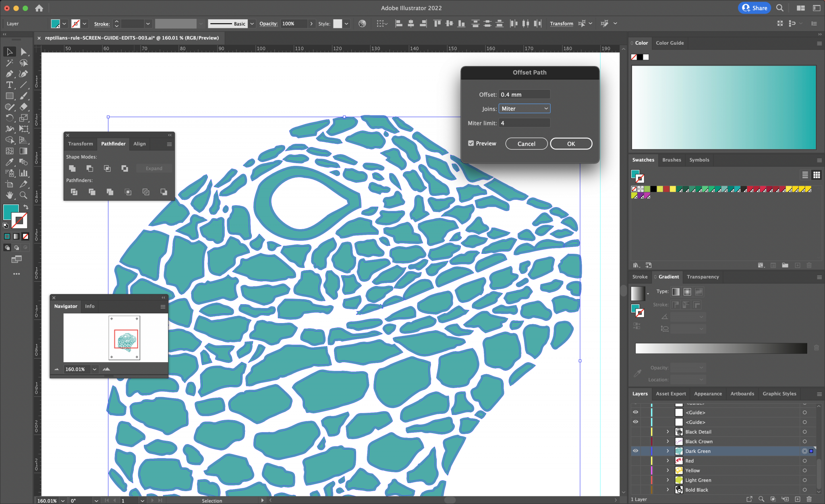825x504 pixels.
Task: Choose the Radial Gradient type icon
Action: click(x=687, y=292)
